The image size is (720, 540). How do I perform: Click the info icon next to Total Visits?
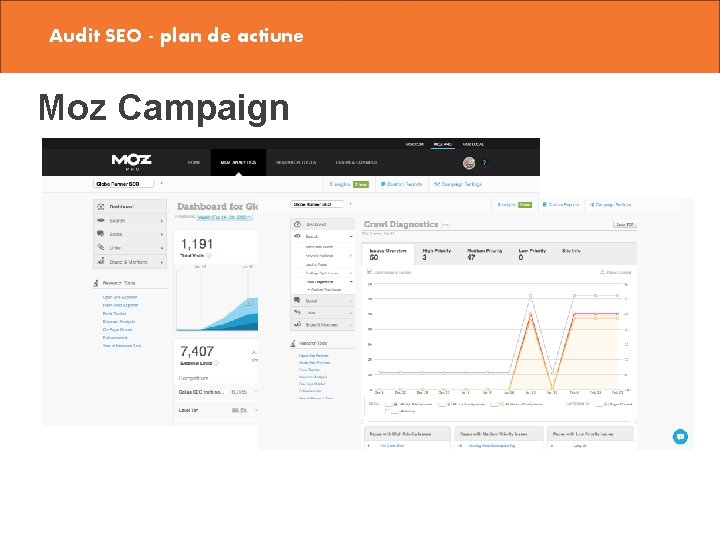(209, 255)
